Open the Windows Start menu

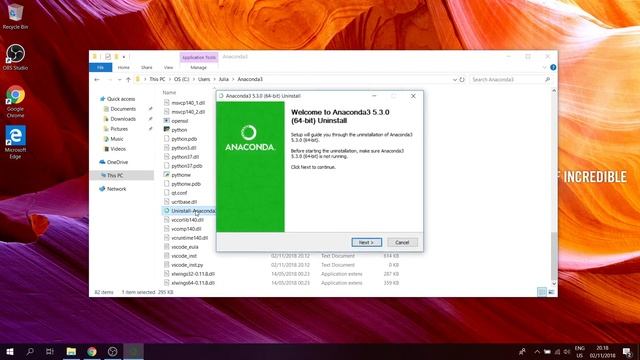point(10,351)
